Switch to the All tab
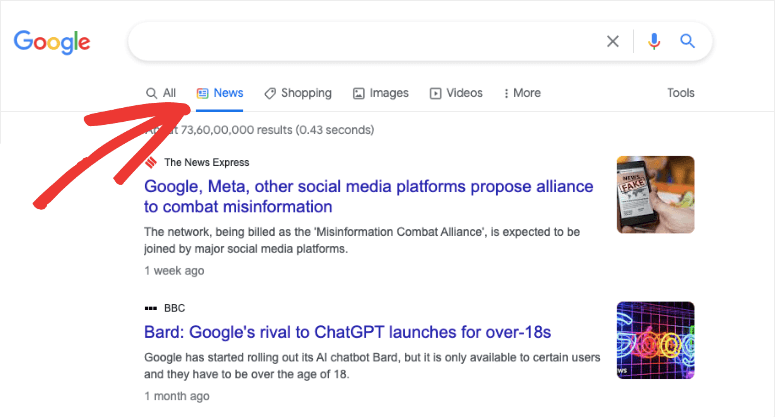The width and height of the screenshot is (775, 417). pos(161,93)
